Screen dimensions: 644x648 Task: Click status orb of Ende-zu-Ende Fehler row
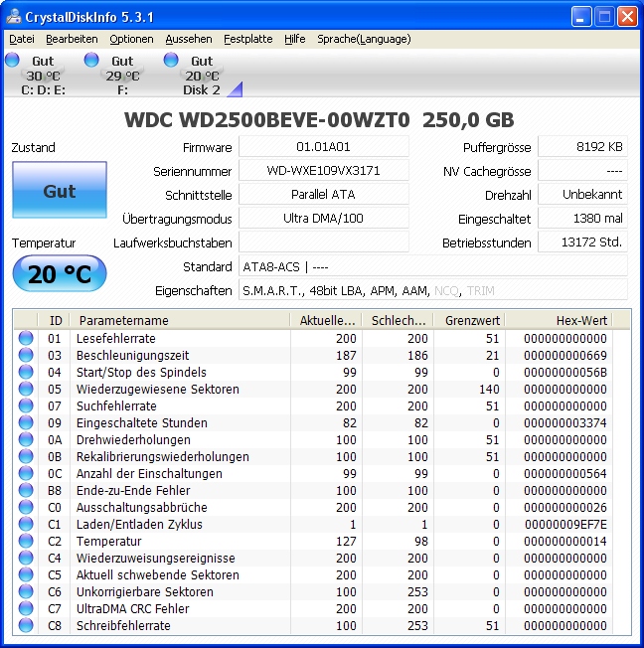coord(26,491)
